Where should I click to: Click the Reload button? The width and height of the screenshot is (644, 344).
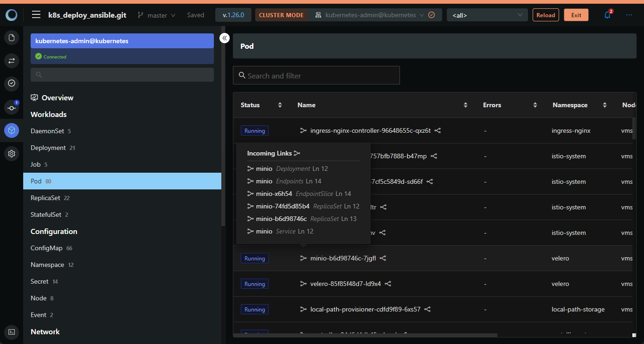[546, 15]
